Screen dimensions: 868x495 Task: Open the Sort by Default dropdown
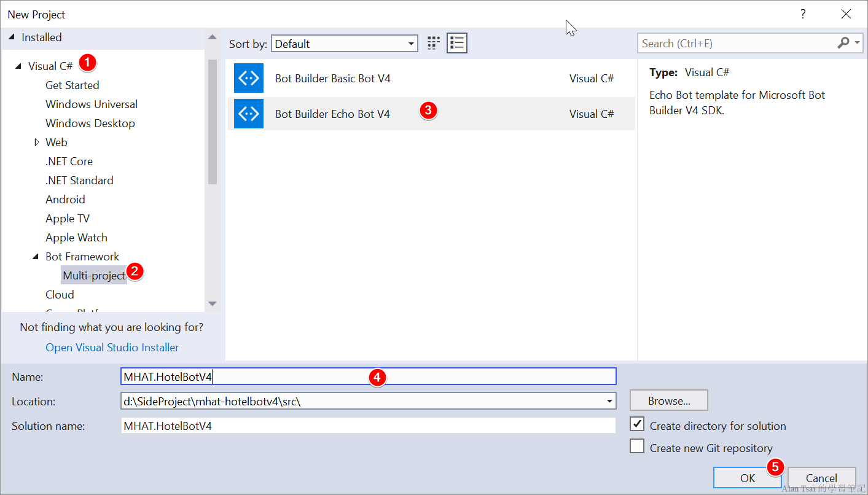345,44
